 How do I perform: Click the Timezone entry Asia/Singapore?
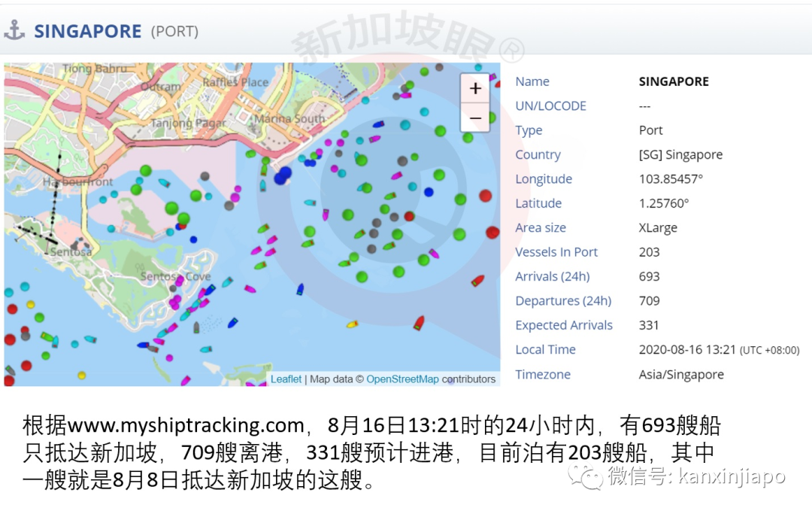681,374
